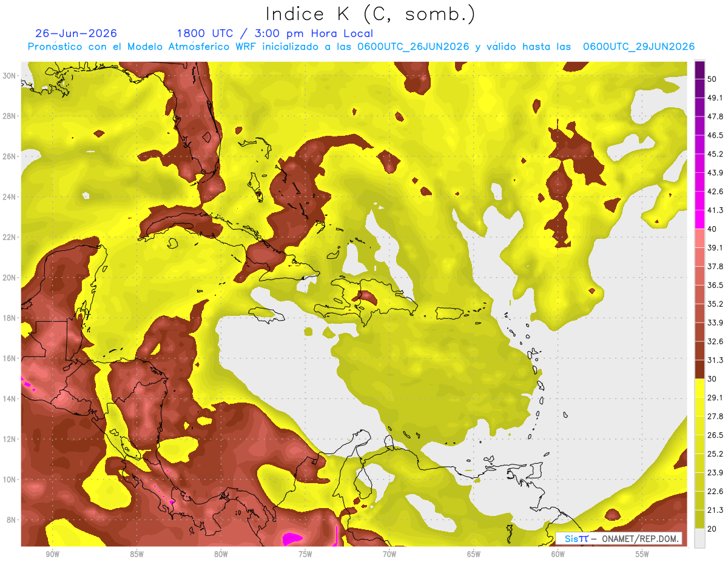Screen dimensions: 728x562
Task: Click the longitude label "90W"
Action: tap(52, 554)
